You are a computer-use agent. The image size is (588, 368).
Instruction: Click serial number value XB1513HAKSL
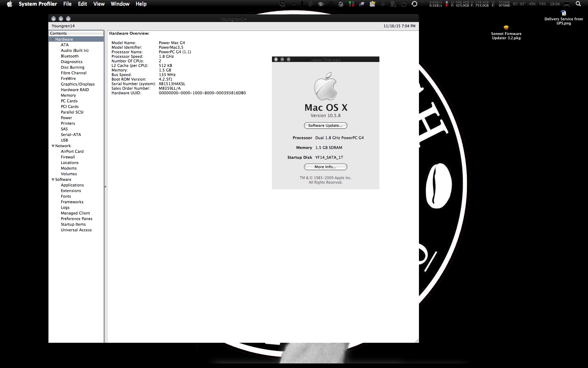point(172,84)
